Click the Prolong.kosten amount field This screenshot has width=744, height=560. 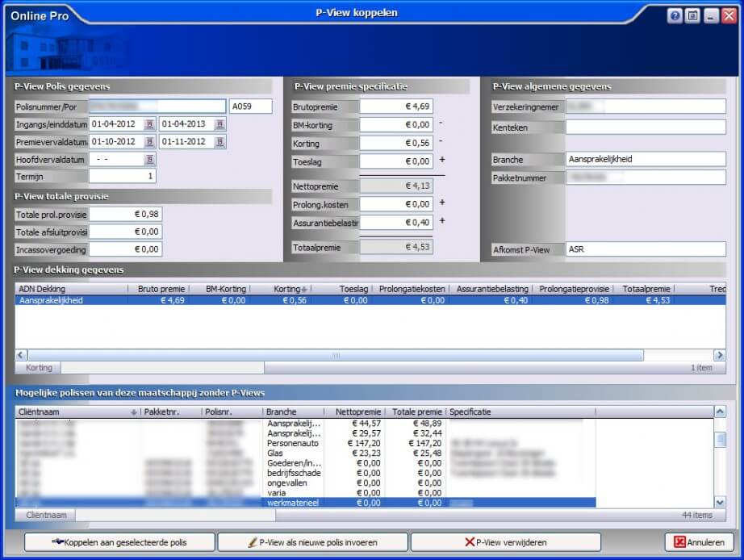pos(396,204)
